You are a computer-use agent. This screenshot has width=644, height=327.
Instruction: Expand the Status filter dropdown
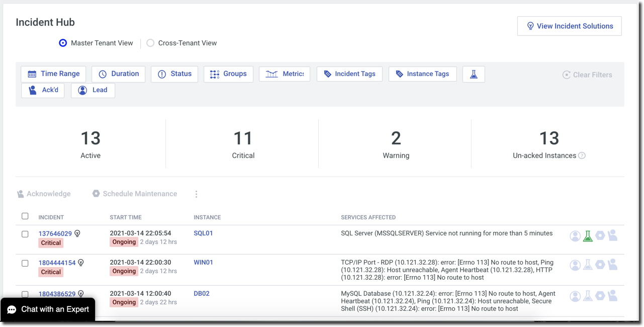174,74
